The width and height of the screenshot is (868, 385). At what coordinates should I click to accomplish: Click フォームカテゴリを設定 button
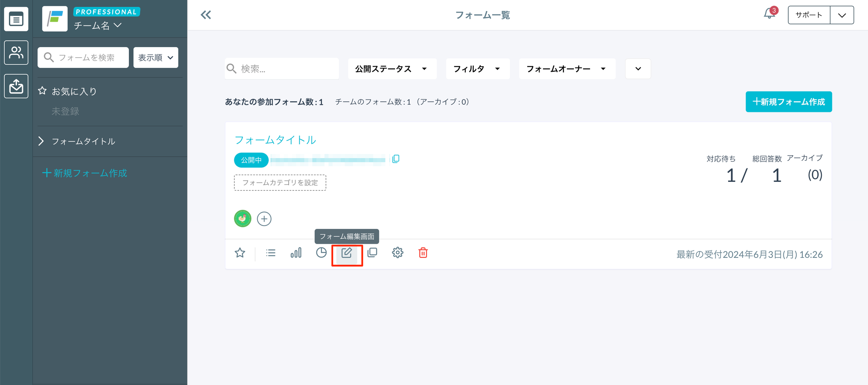[x=280, y=183]
